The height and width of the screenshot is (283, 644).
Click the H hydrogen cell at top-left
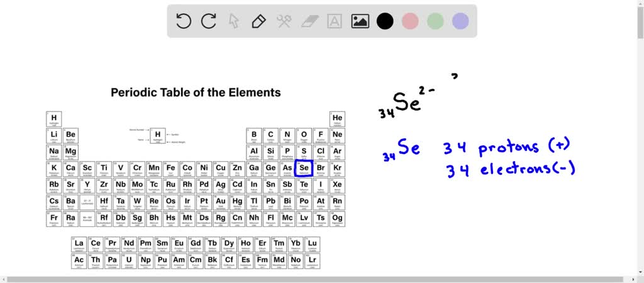pyautogui.click(x=54, y=119)
